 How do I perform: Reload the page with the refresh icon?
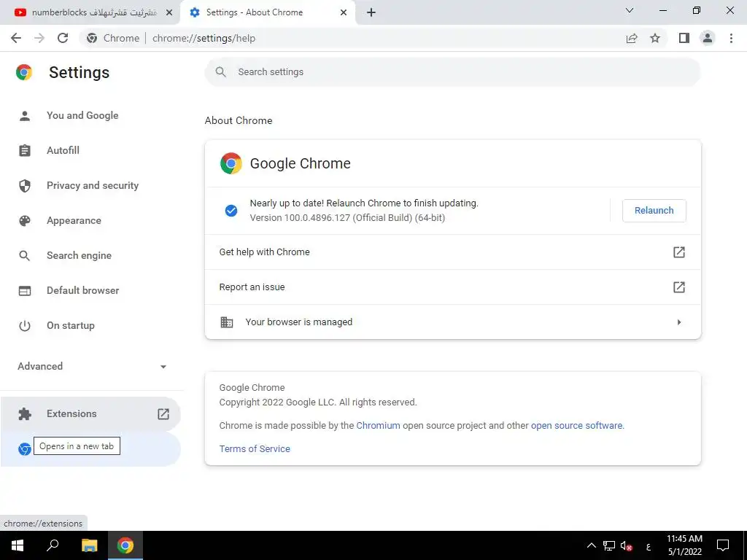[x=63, y=38]
